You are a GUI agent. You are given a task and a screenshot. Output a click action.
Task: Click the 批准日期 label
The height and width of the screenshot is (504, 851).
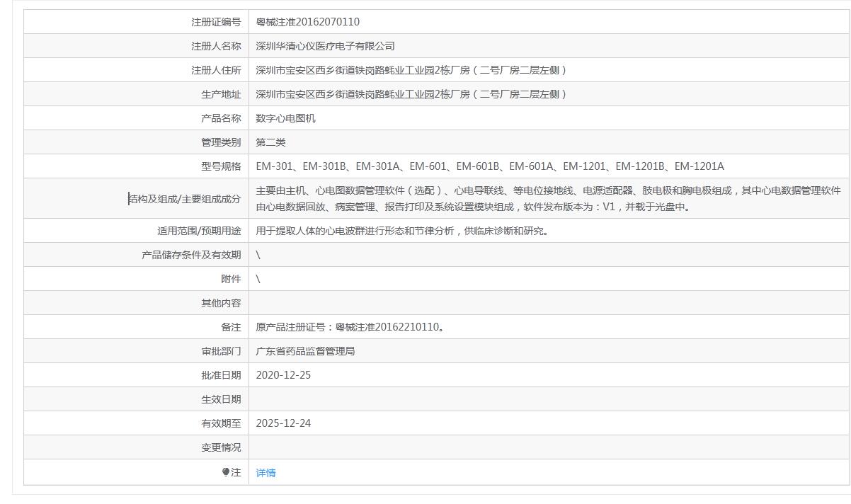[221, 375]
